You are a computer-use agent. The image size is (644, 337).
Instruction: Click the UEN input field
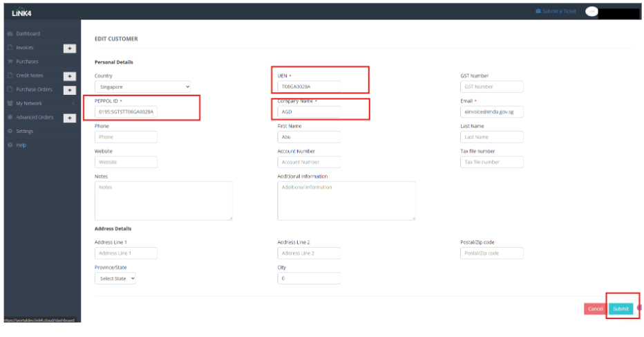(309, 86)
